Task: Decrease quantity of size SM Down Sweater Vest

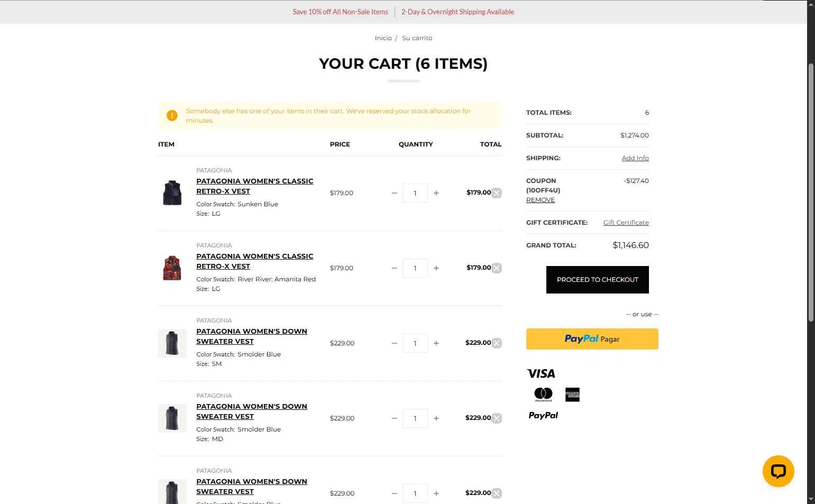Action: pos(394,343)
